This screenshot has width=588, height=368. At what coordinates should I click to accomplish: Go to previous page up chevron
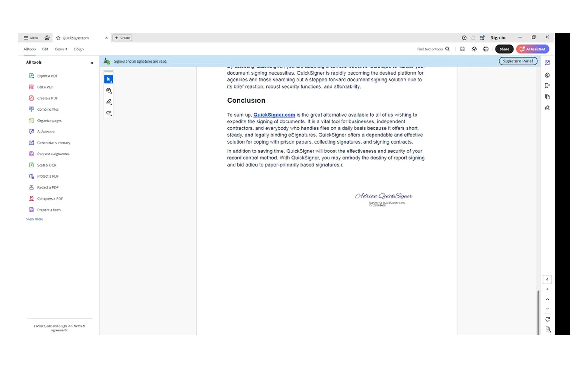tap(547, 299)
